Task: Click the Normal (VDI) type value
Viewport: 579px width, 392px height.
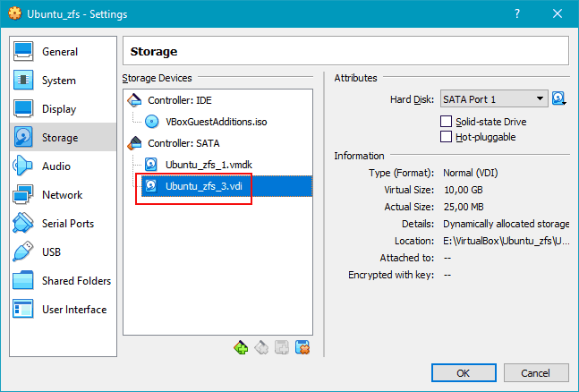Action: (x=471, y=173)
